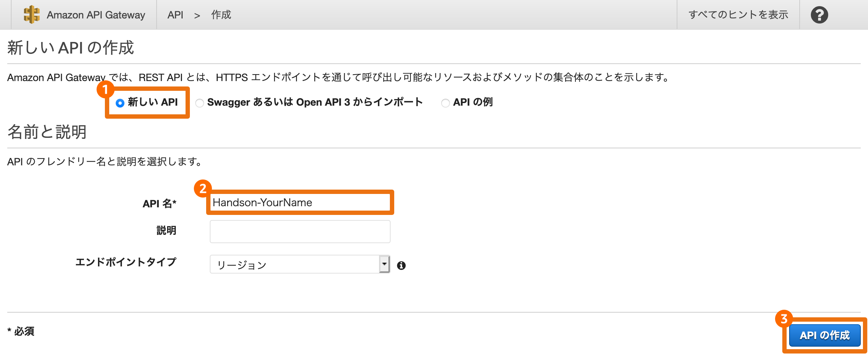Click the API breadcrumb link
This screenshot has height=364, width=868.
(175, 15)
